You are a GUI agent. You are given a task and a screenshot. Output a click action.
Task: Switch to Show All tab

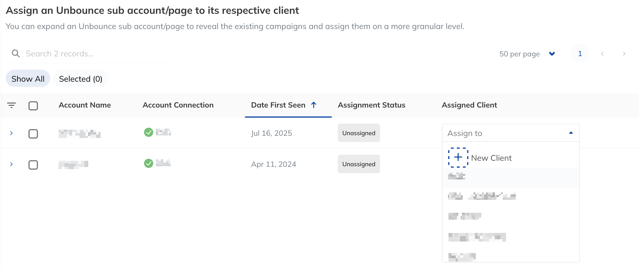pos(28,79)
